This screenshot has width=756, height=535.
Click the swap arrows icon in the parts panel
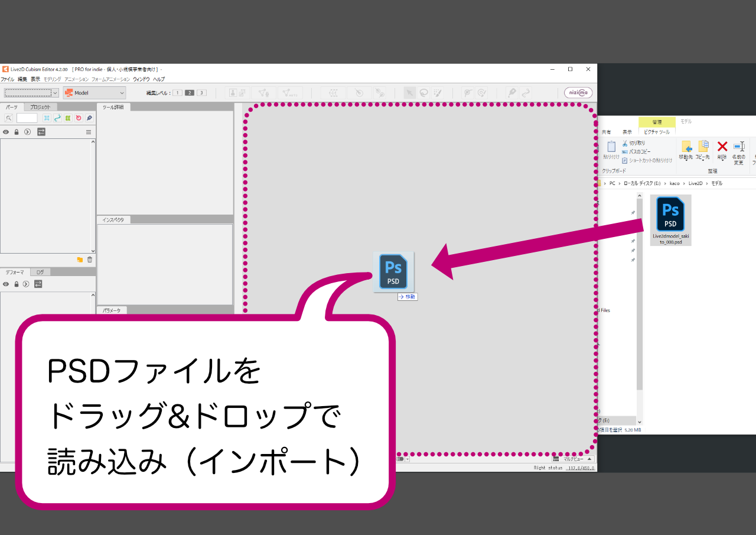pyautogui.click(x=41, y=132)
